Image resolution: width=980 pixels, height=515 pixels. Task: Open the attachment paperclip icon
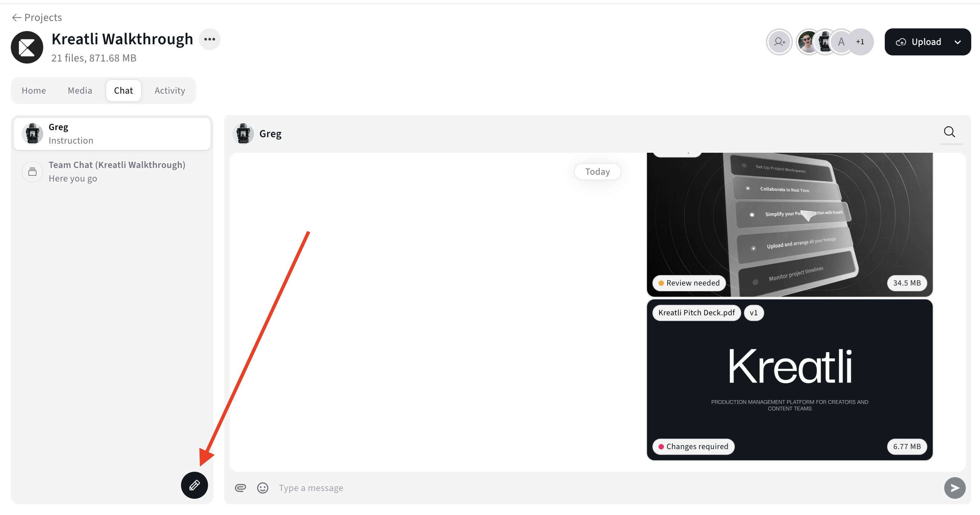[240, 488]
